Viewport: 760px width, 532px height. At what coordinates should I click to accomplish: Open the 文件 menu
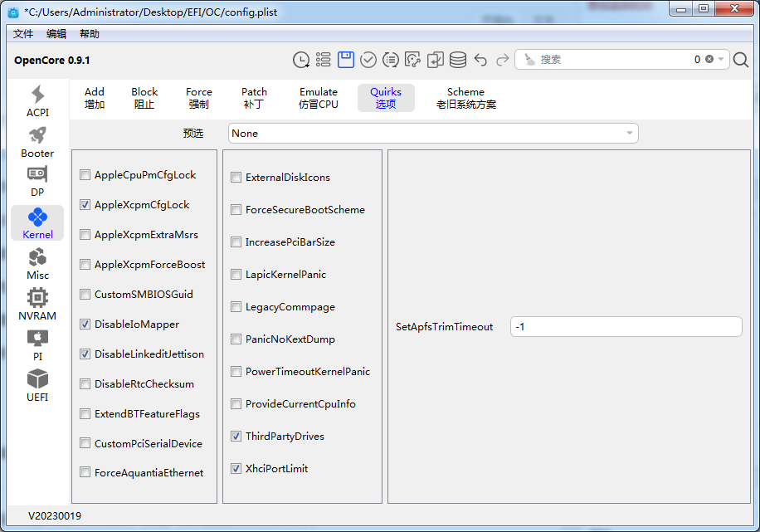click(23, 34)
